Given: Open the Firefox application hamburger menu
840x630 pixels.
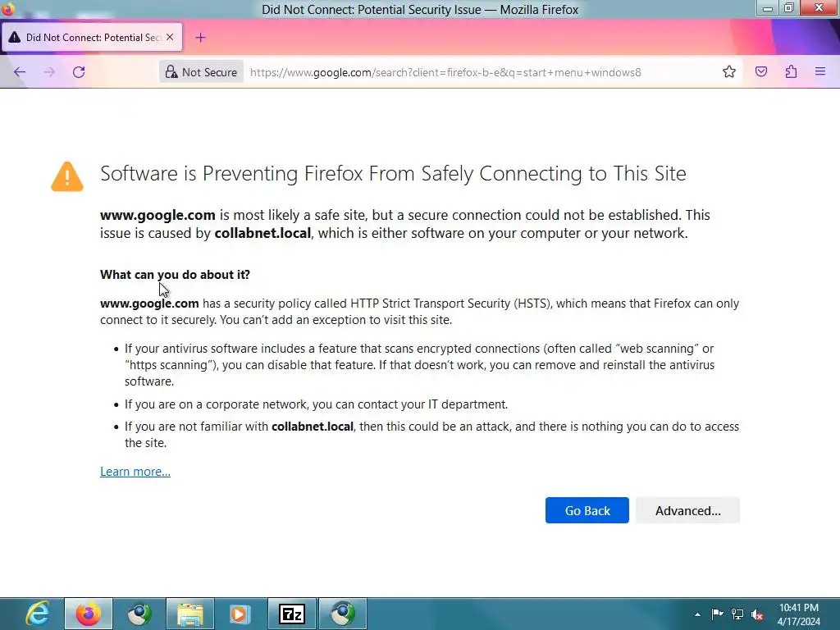Looking at the screenshot, I should [819, 71].
